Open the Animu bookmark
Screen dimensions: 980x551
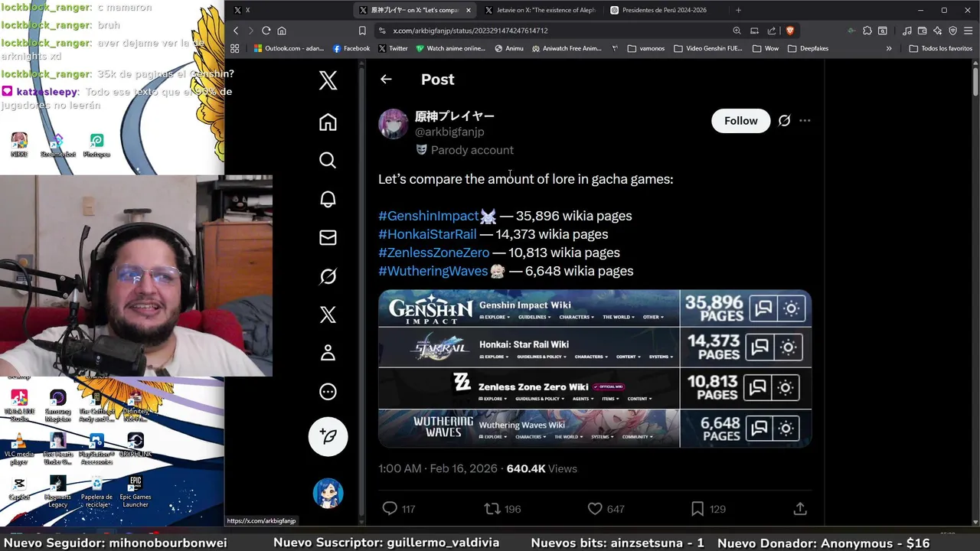(509, 48)
